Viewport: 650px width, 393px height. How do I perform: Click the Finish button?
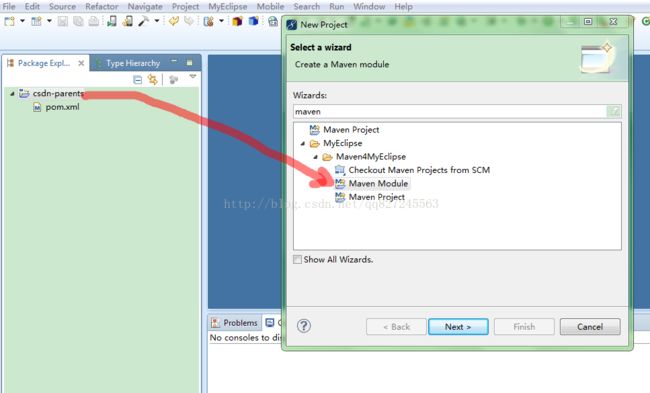[x=524, y=327]
